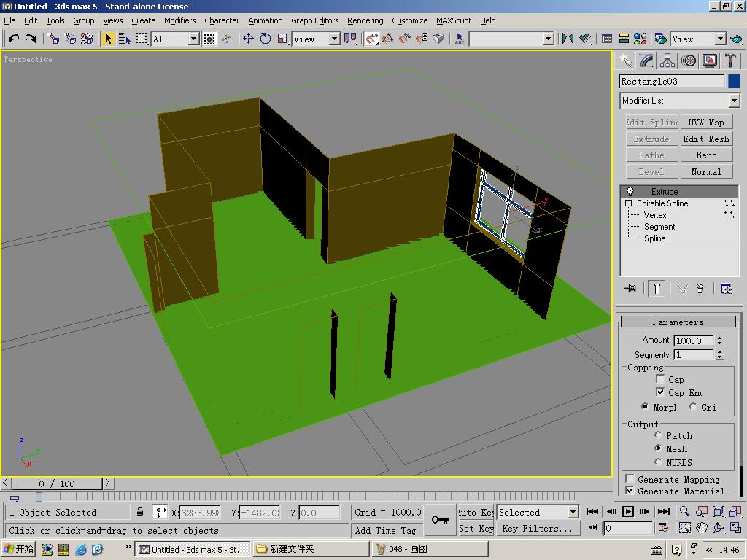The width and height of the screenshot is (747, 560).
Task: Open Configure Modifier Sets icon
Action: point(727,289)
